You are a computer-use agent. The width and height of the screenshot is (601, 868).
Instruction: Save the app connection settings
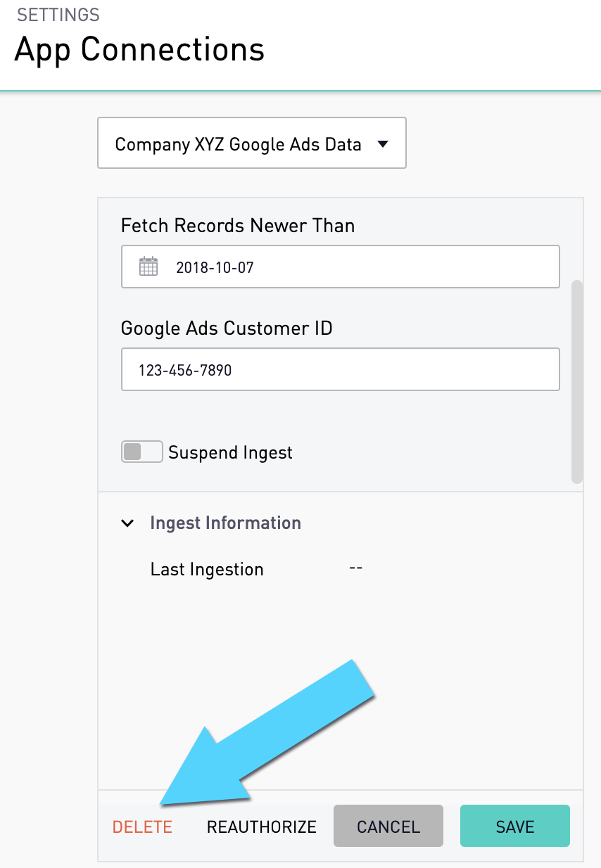(x=515, y=826)
